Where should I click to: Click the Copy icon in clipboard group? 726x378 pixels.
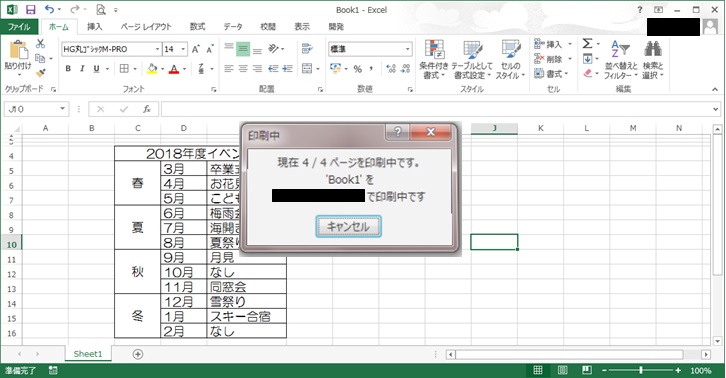click(x=40, y=58)
